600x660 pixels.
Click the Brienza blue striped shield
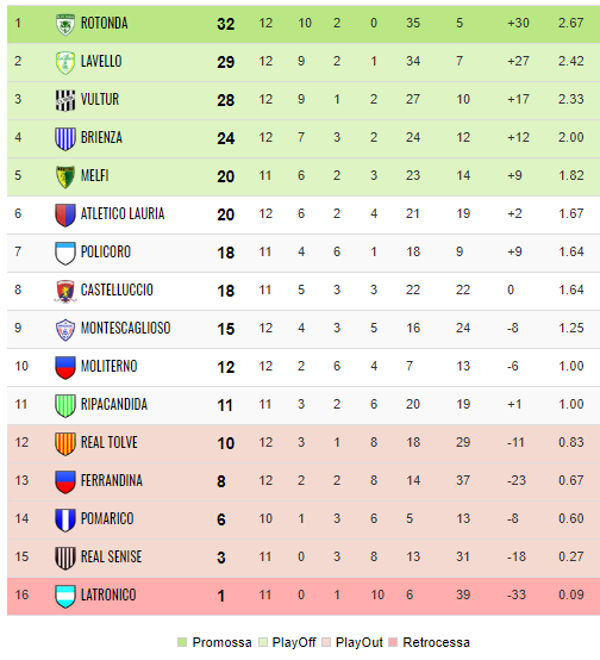[65, 138]
